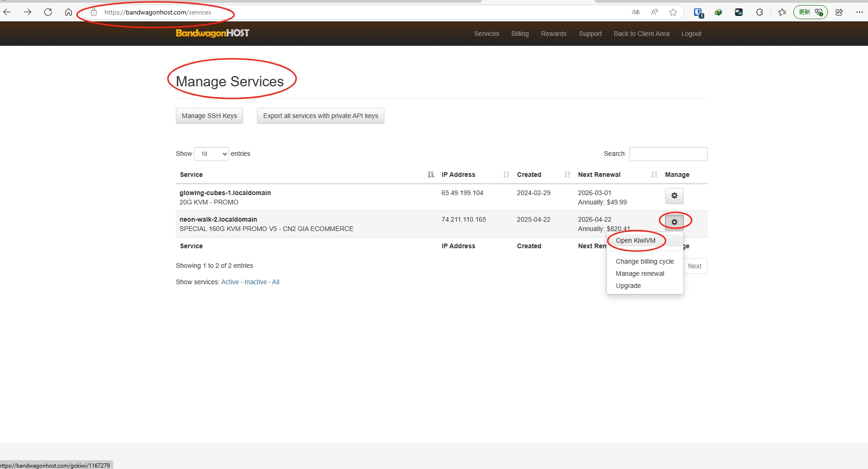This screenshot has width=868, height=469.
Task: Open the Rewards nav item
Action: (x=554, y=34)
